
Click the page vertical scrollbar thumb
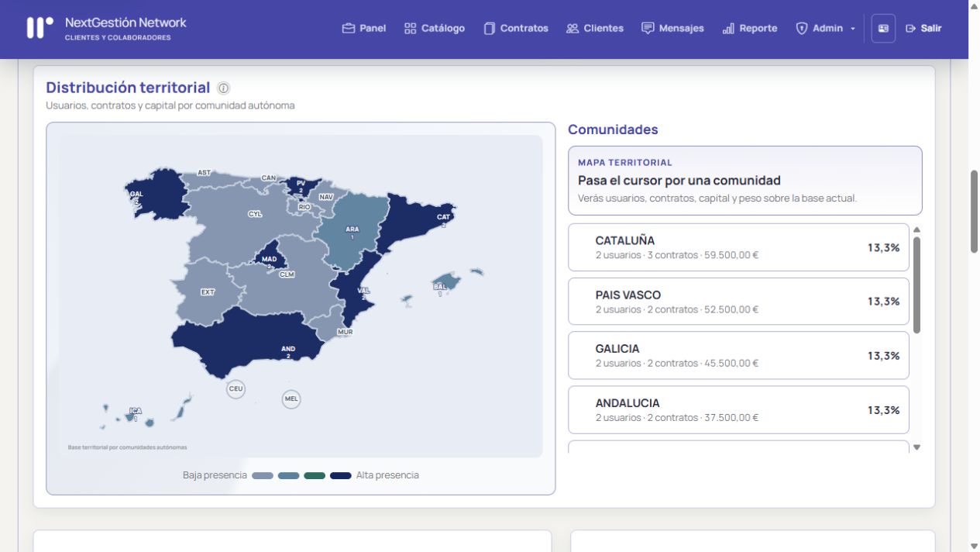974,212
